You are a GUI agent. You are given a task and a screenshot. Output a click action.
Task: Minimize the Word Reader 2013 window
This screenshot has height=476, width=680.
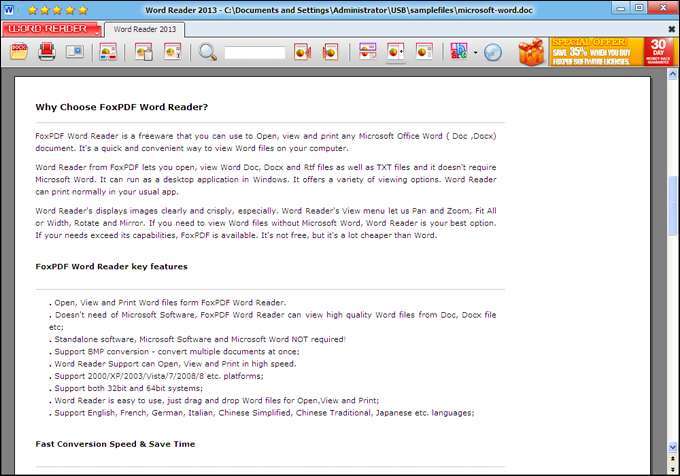pos(621,8)
